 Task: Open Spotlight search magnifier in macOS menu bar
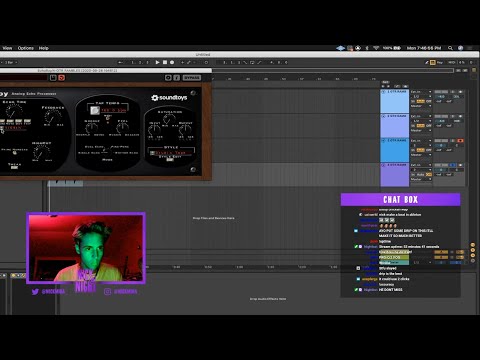point(450,48)
